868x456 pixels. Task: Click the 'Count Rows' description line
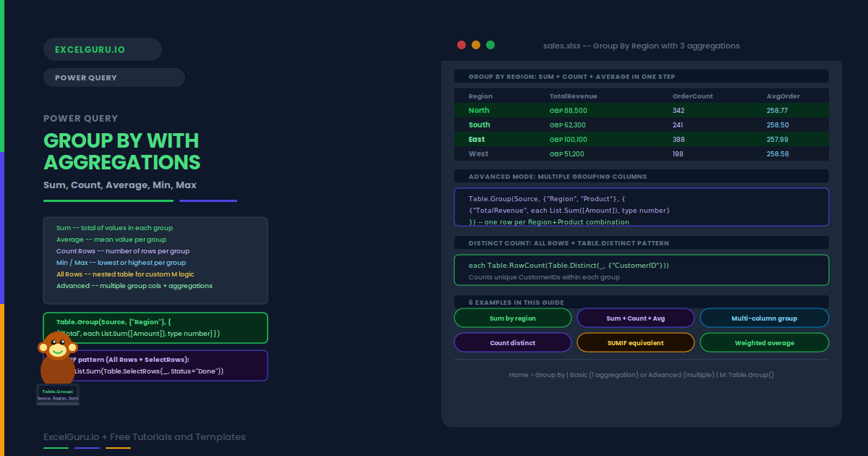(x=123, y=251)
